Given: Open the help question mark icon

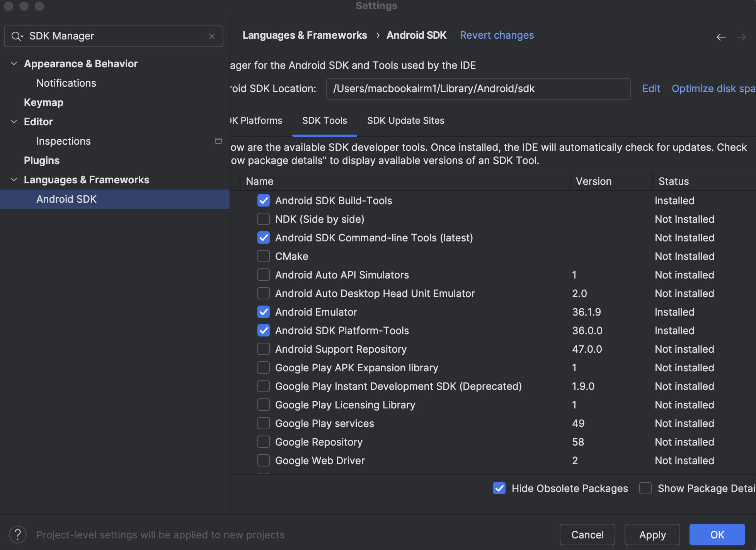Looking at the screenshot, I should coord(18,535).
